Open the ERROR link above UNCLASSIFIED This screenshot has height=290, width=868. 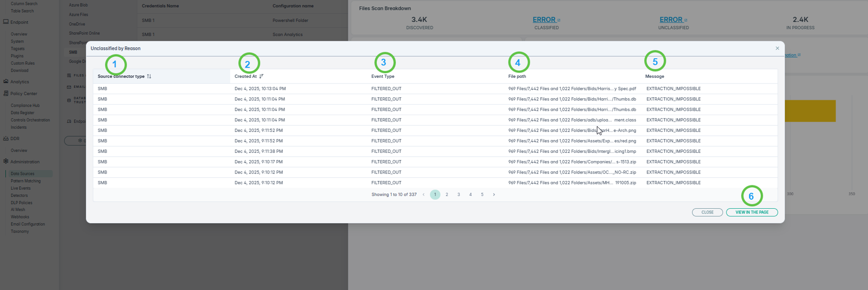click(x=670, y=20)
